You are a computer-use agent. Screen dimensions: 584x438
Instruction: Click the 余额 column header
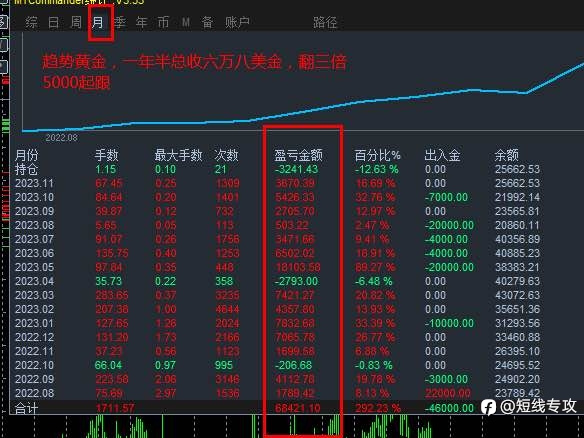(507, 155)
